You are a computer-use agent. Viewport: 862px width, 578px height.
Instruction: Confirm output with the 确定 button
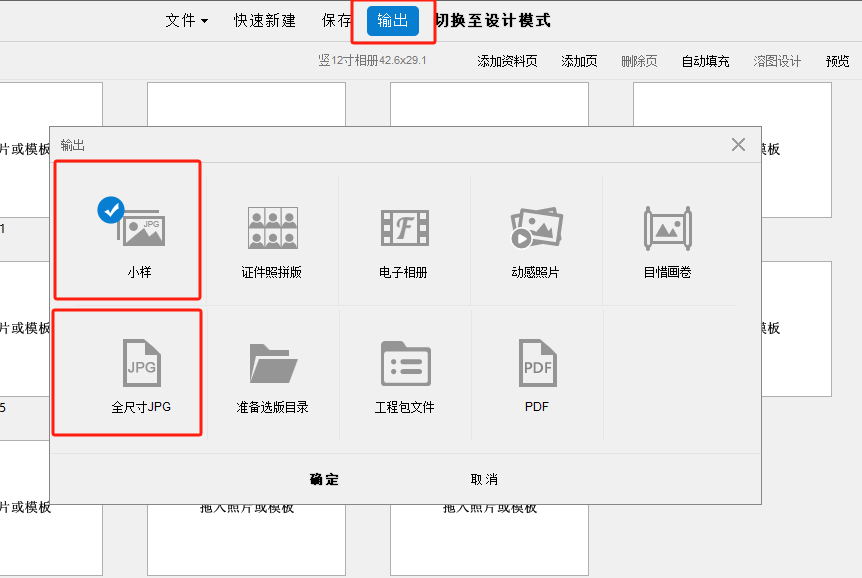point(324,480)
